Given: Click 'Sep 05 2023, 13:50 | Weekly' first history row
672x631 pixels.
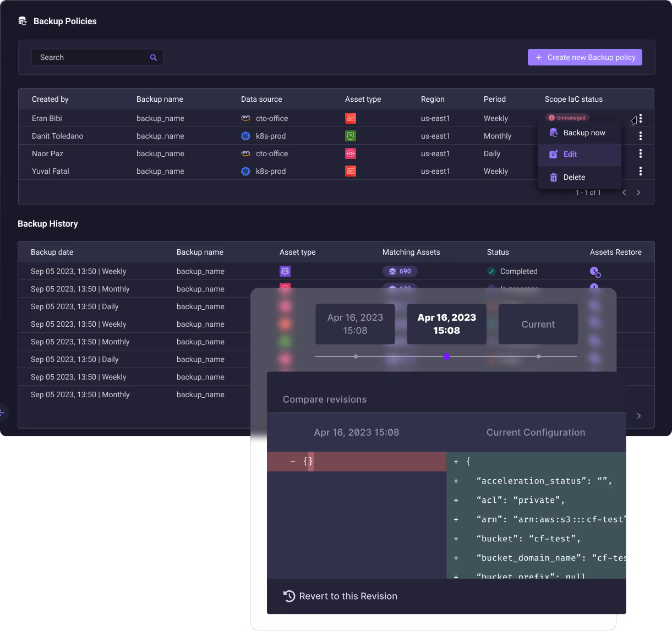Looking at the screenshot, I should (x=79, y=271).
